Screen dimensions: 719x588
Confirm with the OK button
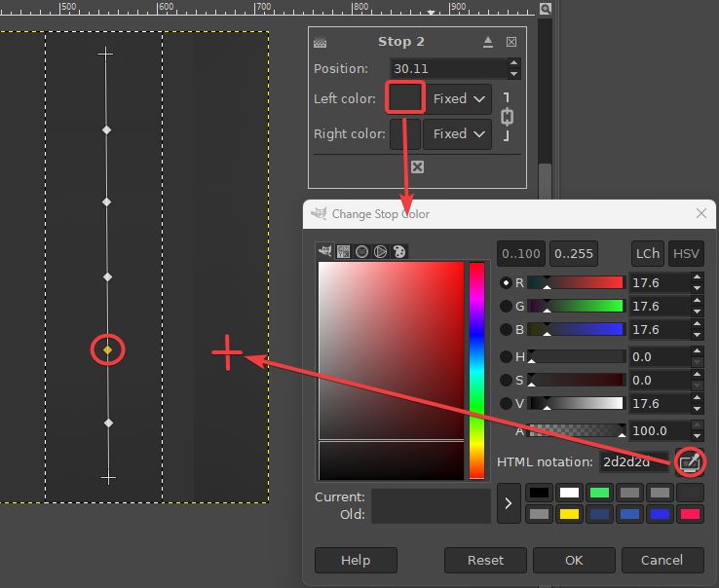[574, 560]
